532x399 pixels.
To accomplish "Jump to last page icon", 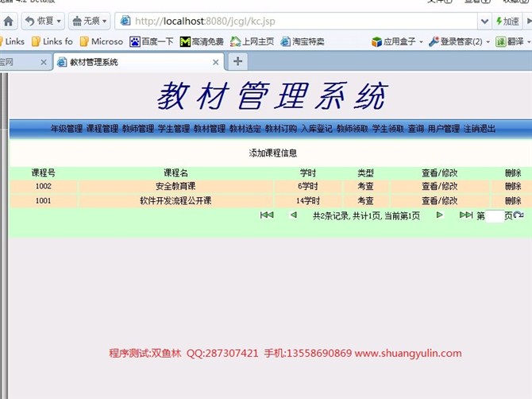I will point(466,215).
